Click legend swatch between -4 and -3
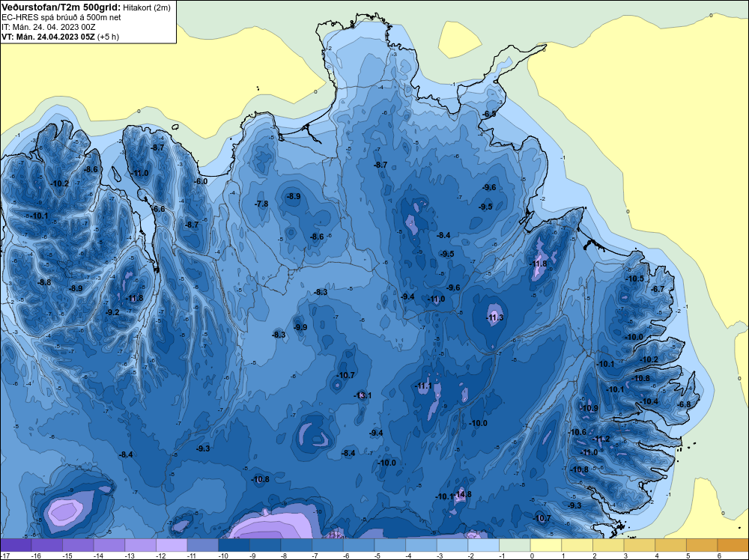Image resolution: width=749 pixels, height=560 pixels. [421, 545]
